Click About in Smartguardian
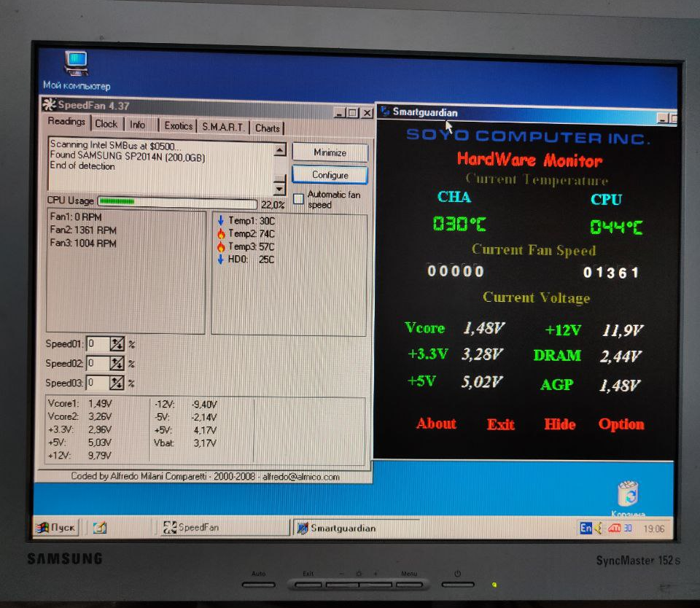This screenshot has width=700, height=608. [x=436, y=423]
